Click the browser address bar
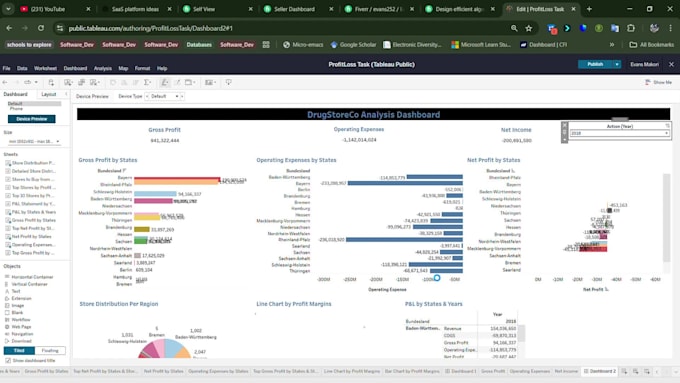Viewport: 680px width, 383px height. (x=286, y=28)
